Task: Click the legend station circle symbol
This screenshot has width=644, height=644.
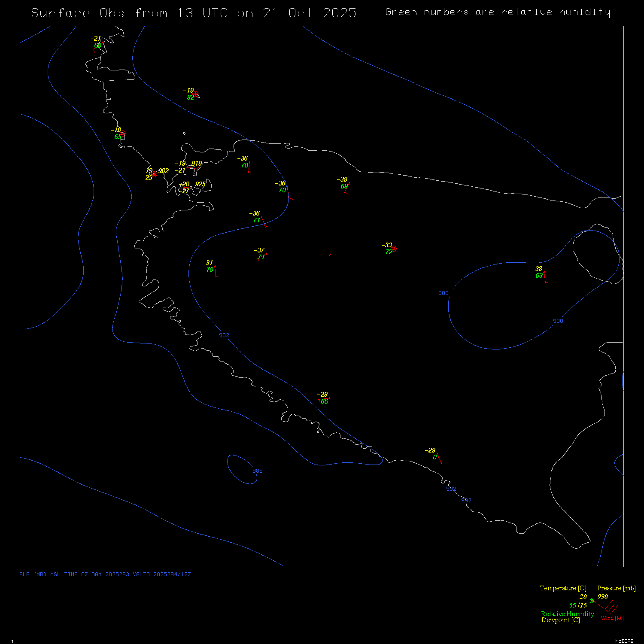Action: click(592, 601)
